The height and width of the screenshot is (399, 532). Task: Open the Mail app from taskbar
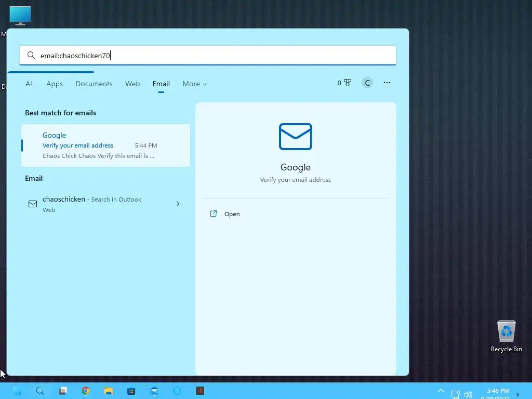[x=154, y=391]
